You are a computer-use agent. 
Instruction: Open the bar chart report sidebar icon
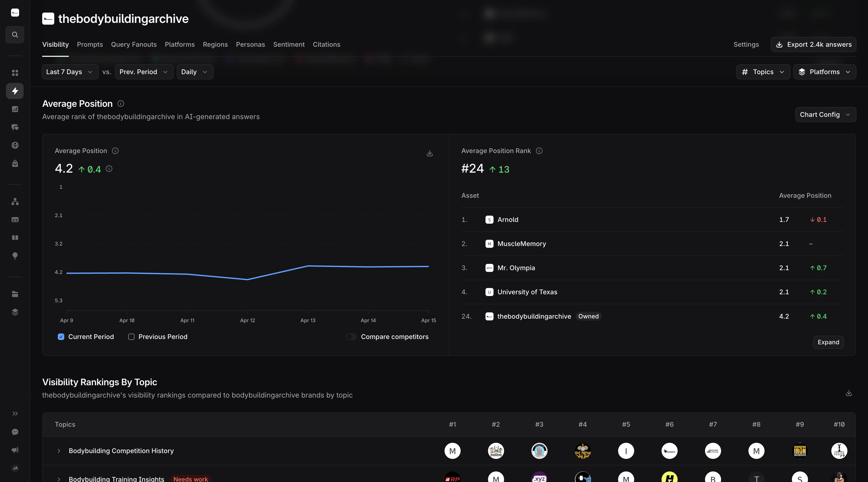pyautogui.click(x=15, y=109)
